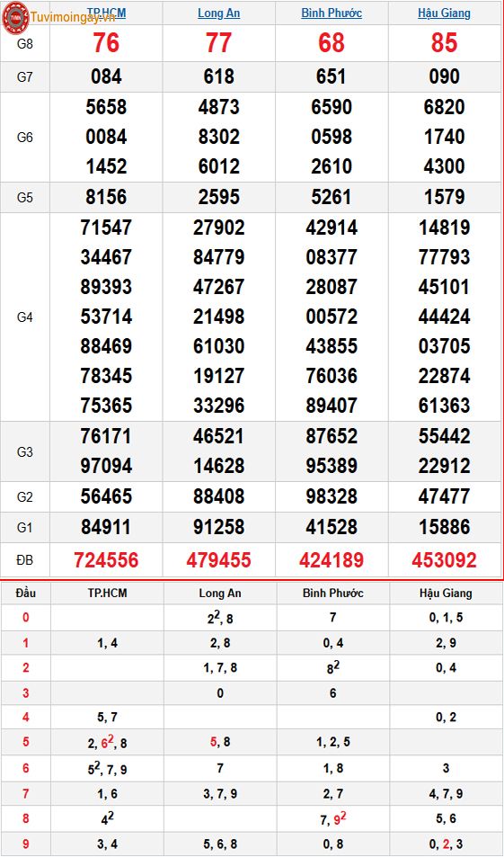Image resolution: width=504 pixels, height=857 pixels.
Task: Select the Long An G2 number 88408
Action: (218, 496)
